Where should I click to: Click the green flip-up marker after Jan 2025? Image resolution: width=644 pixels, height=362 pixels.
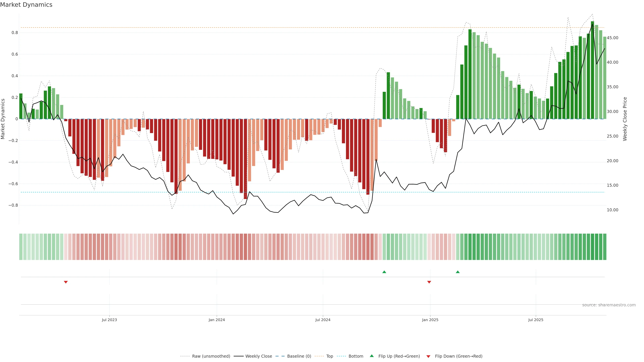point(458,272)
